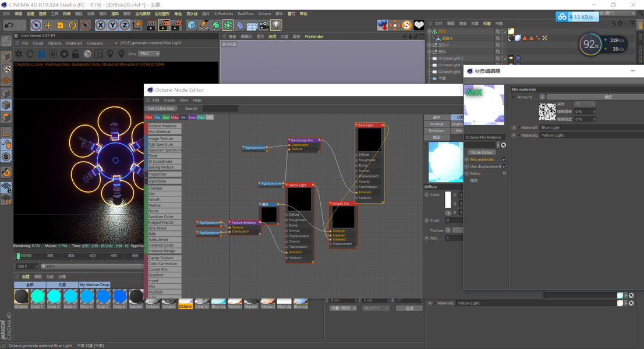Click the Light bulb icon
Screen dimensions: 644x349
277,26
